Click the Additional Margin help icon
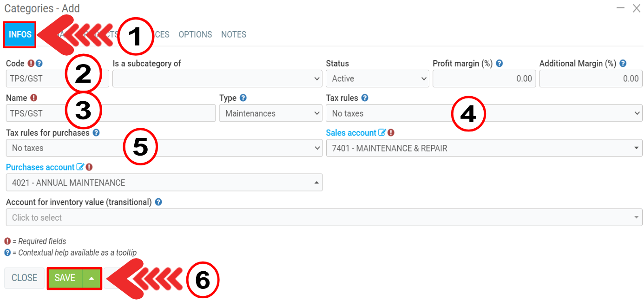Screen dimensions: 644x301 (623, 64)
